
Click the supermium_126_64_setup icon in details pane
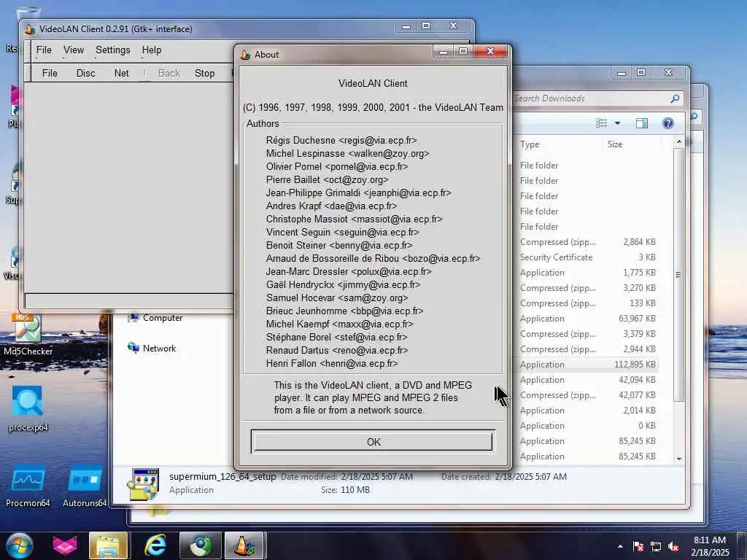coord(142,484)
